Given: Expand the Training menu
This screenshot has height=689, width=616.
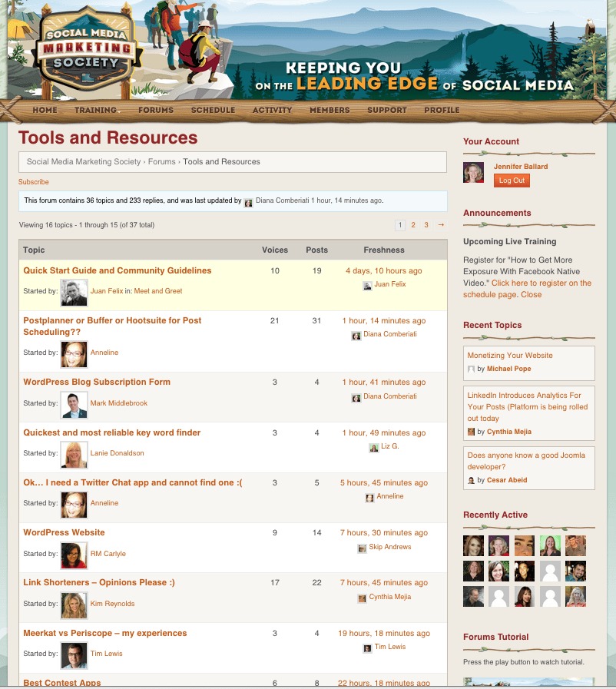Looking at the screenshot, I should [x=97, y=111].
